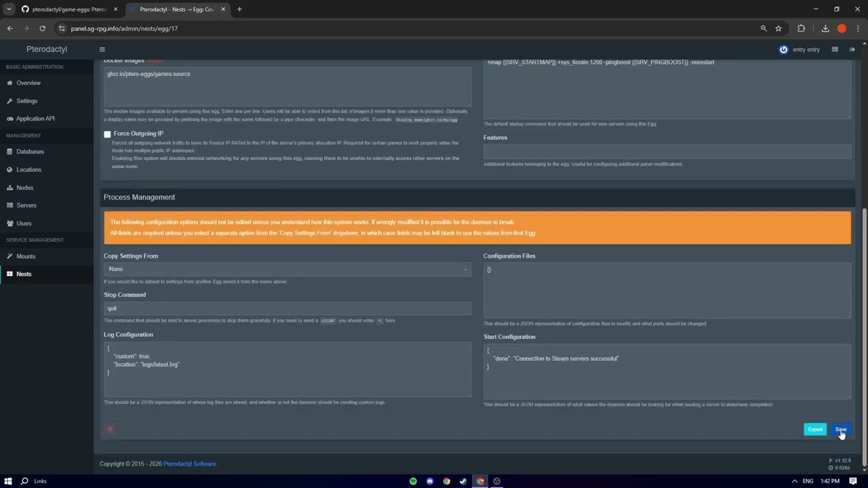Click the red delete egg button
The image size is (868, 488).
(111, 429)
